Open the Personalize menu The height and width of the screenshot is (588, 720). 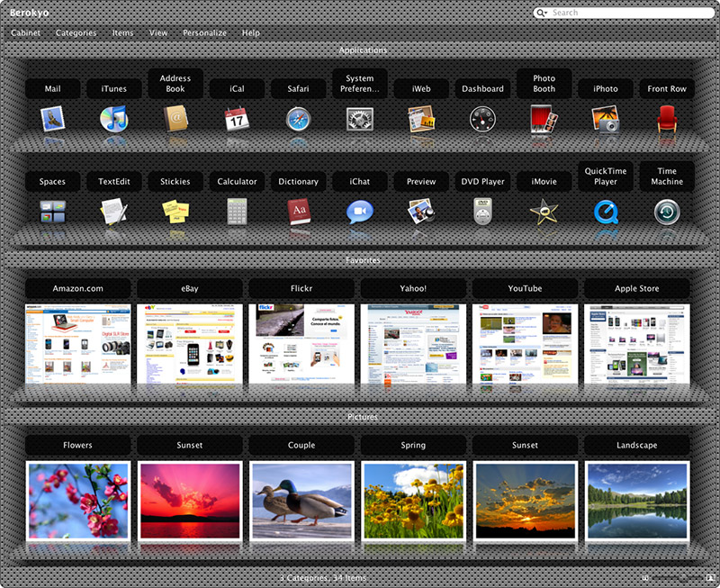point(205,33)
